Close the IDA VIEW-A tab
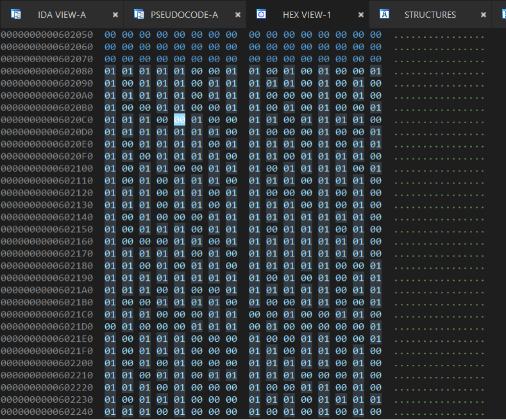Viewport: 506px width, 420px height. tap(115, 15)
